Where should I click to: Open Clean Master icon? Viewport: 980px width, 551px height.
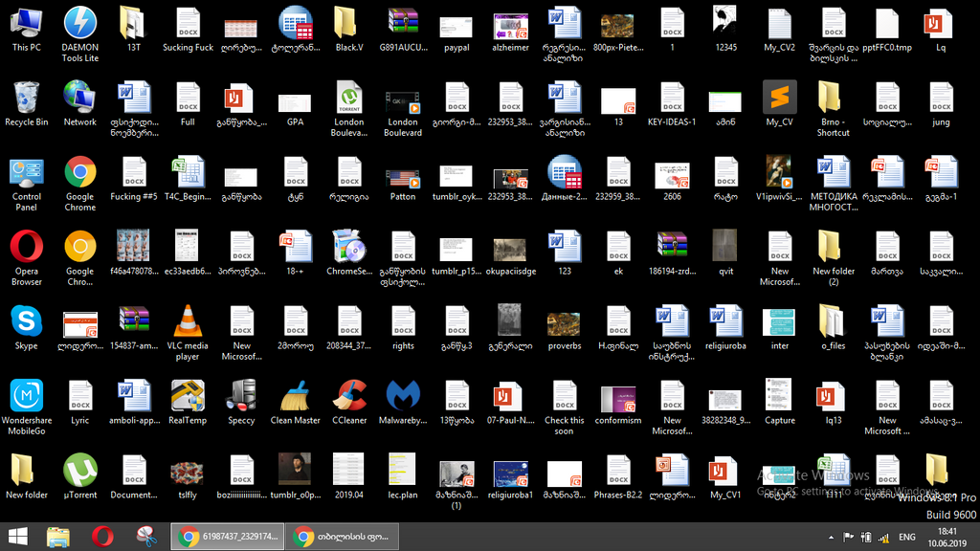tap(295, 403)
